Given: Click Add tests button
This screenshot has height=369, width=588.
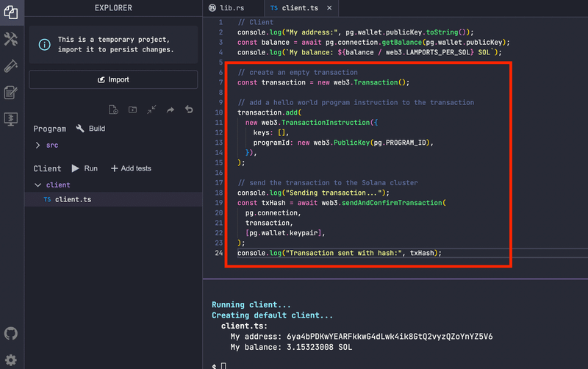Looking at the screenshot, I should coord(131,168).
